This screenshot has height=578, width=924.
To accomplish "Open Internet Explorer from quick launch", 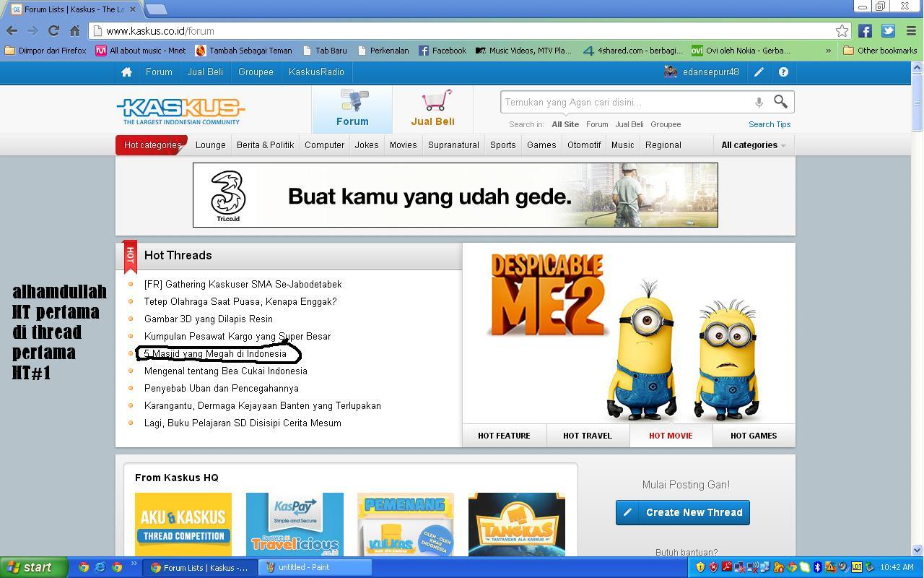I will pos(100,567).
